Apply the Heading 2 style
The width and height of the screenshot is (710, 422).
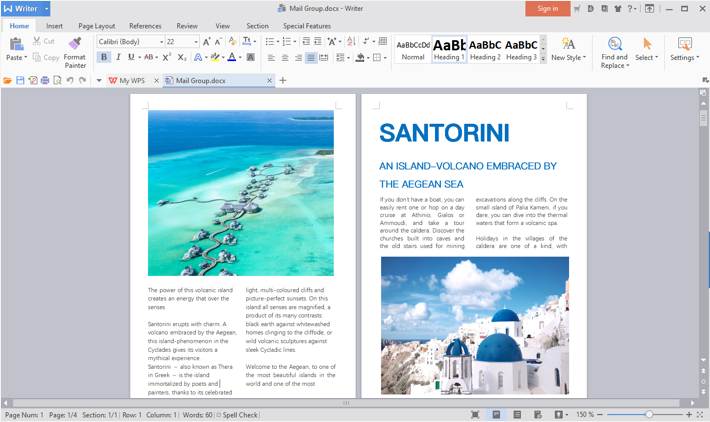click(485, 49)
